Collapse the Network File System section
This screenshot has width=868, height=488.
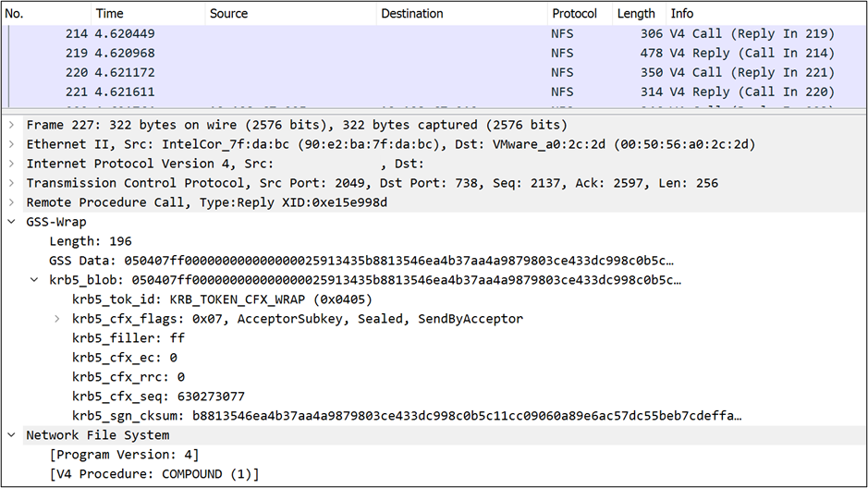(x=11, y=435)
